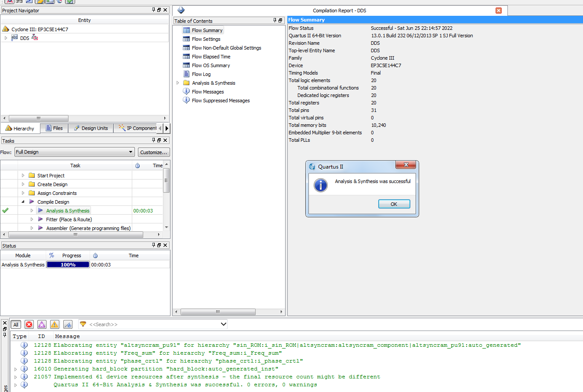The image size is (583, 392).
Task: Show only error messages in message filter
Action: click(29, 324)
